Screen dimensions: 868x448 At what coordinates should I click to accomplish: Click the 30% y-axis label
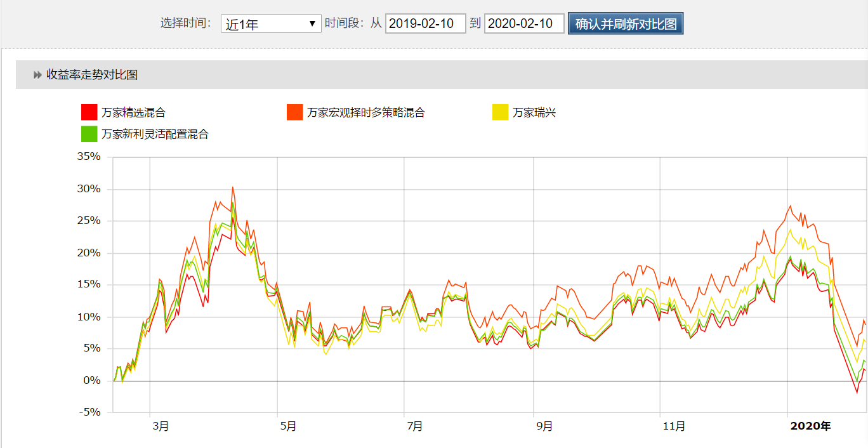(x=89, y=188)
